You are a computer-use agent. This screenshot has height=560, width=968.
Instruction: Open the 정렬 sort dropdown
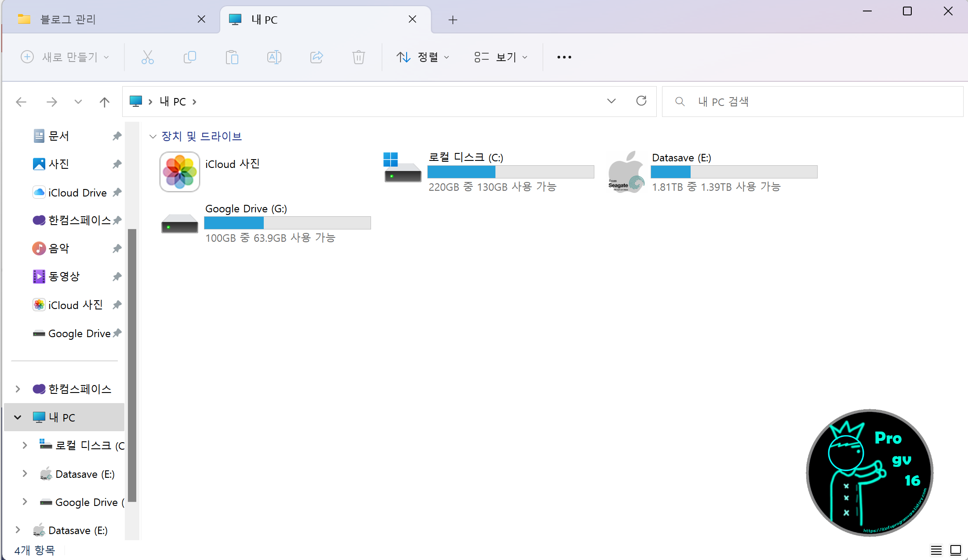(x=422, y=57)
